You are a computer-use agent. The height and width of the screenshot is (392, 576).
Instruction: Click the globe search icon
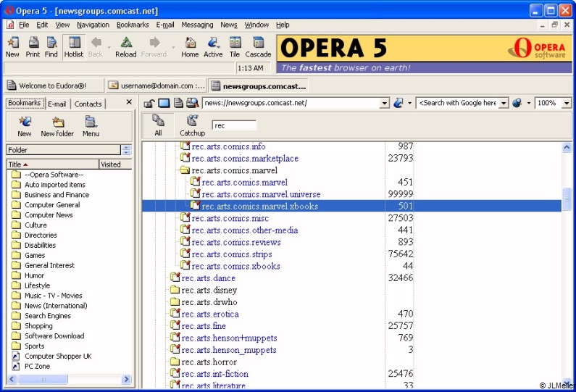(517, 103)
